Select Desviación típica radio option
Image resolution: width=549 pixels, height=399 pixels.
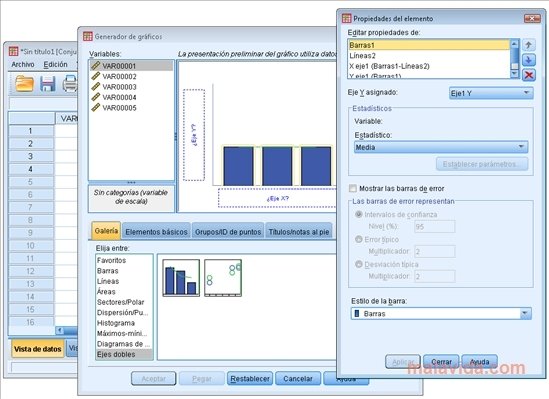(x=359, y=264)
